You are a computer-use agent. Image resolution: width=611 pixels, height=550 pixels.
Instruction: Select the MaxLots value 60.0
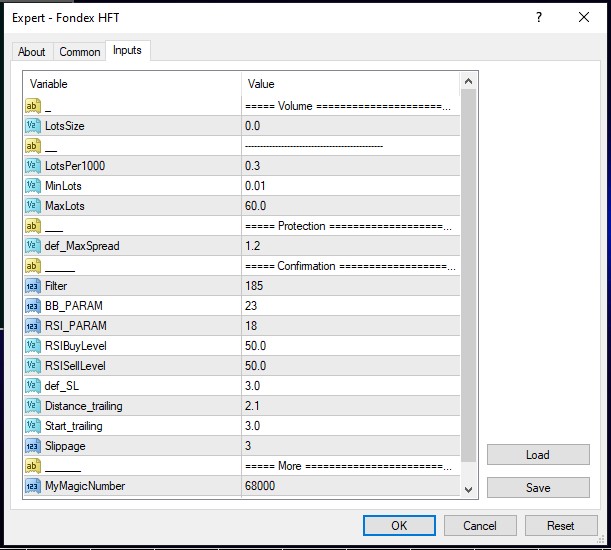pyautogui.click(x=256, y=206)
